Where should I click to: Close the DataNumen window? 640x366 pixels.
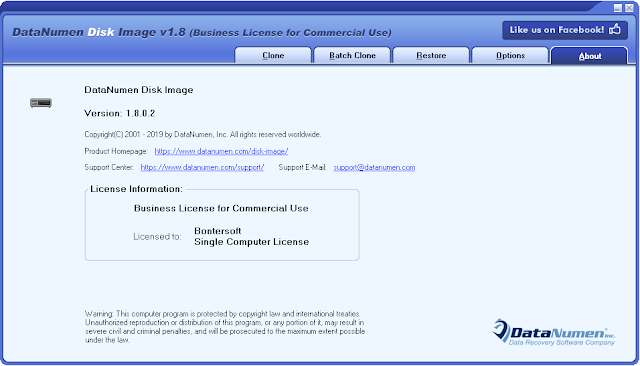(629, 8)
